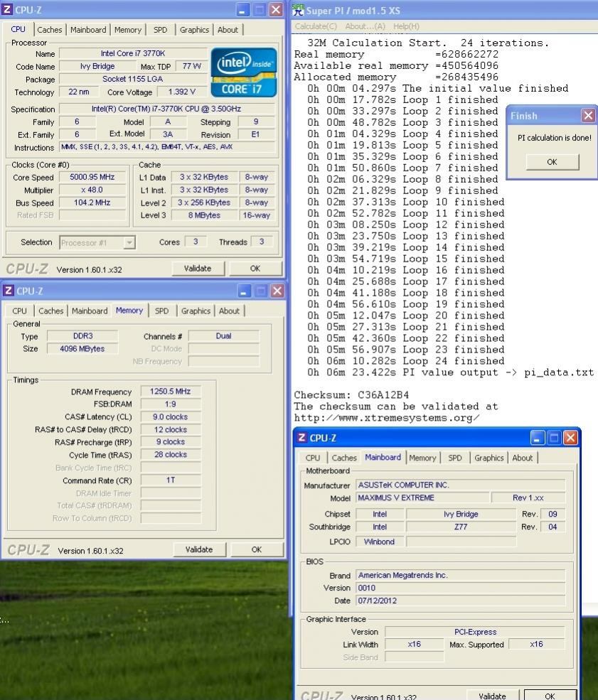Click the DRAM Frequency value 1250.5 MHz
Screen dimensions: 598x700
coord(170,392)
